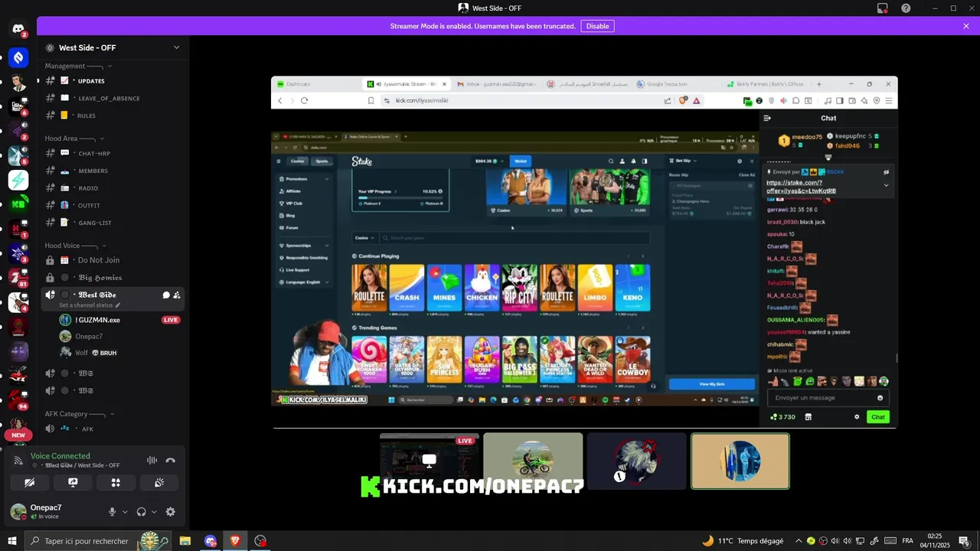This screenshot has width=980, height=551.
Task: Click the Discord taskbar icon
Action: [x=210, y=541]
